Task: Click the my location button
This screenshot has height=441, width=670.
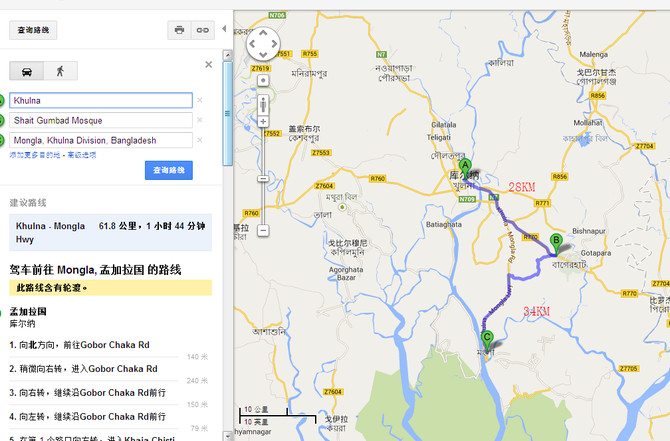Action: (x=263, y=80)
